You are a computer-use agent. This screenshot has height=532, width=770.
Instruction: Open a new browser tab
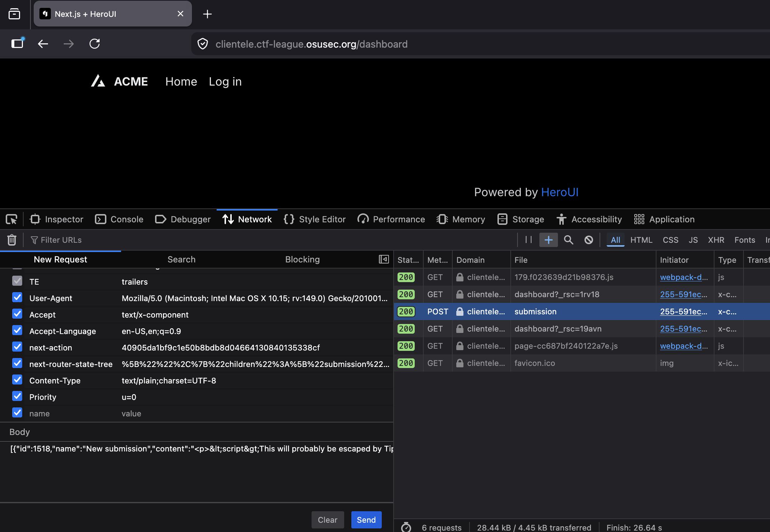[207, 14]
